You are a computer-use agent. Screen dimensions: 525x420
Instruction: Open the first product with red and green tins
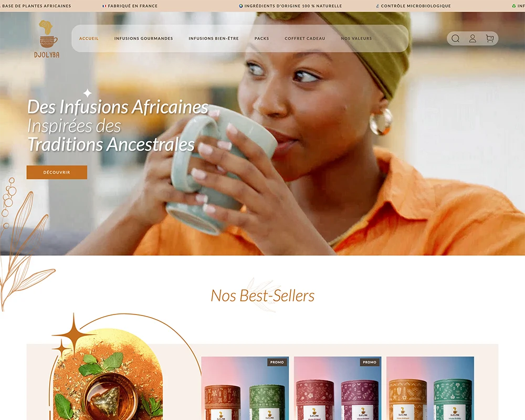(245, 388)
